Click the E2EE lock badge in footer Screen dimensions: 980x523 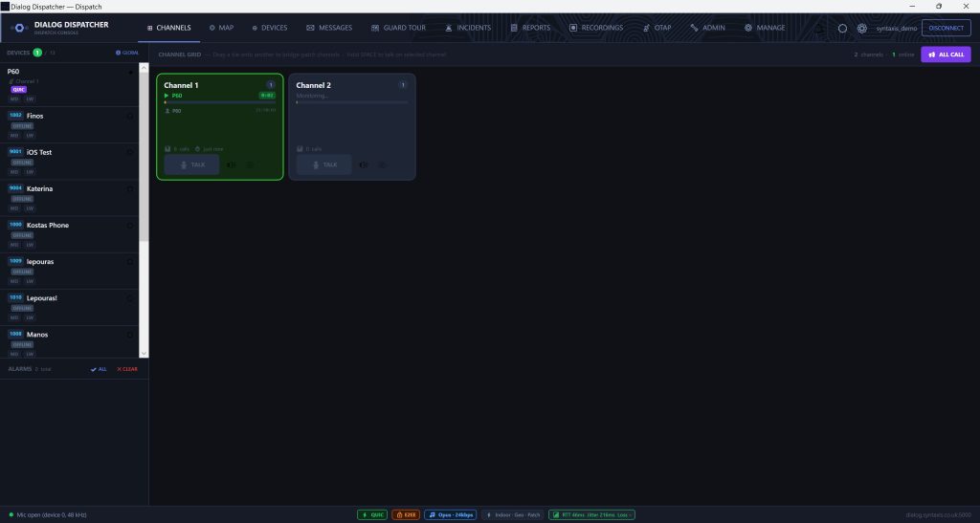click(406, 515)
